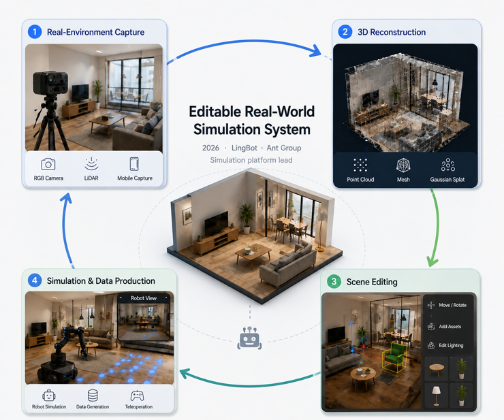Pick the bottom potted plant asset thumbnail
The width and height of the screenshot is (504, 420).
click(461, 395)
